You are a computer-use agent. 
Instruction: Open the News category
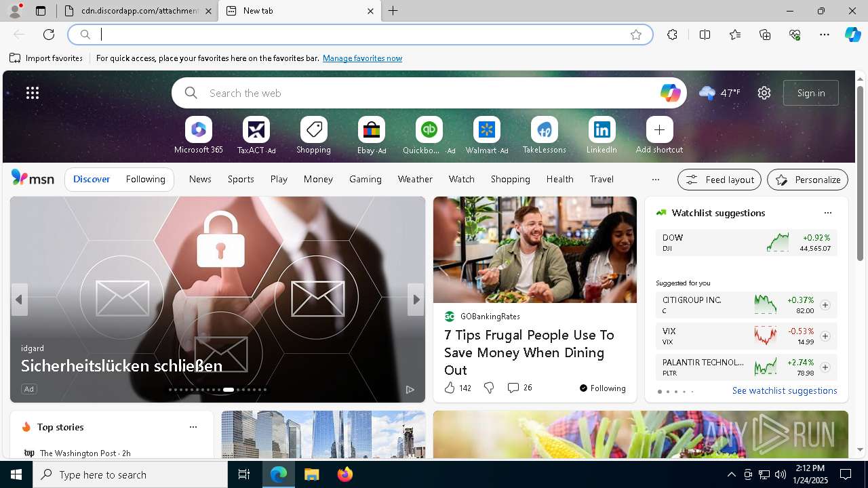(x=200, y=179)
